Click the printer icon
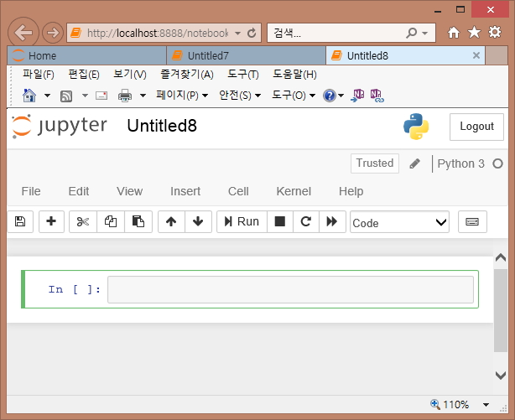The width and height of the screenshot is (515, 420). coord(125,96)
